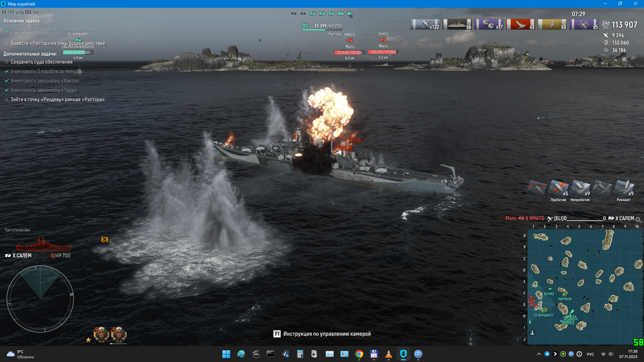The image size is (644, 362).
Task: Click the aircraft shot down ribbon x5
Action: (584, 24)
